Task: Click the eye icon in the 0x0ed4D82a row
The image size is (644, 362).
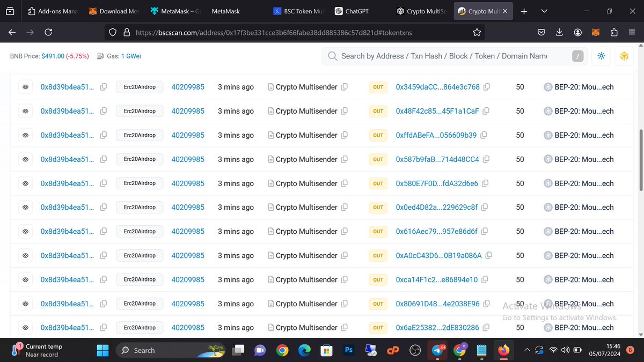Action: coord(25,207)
